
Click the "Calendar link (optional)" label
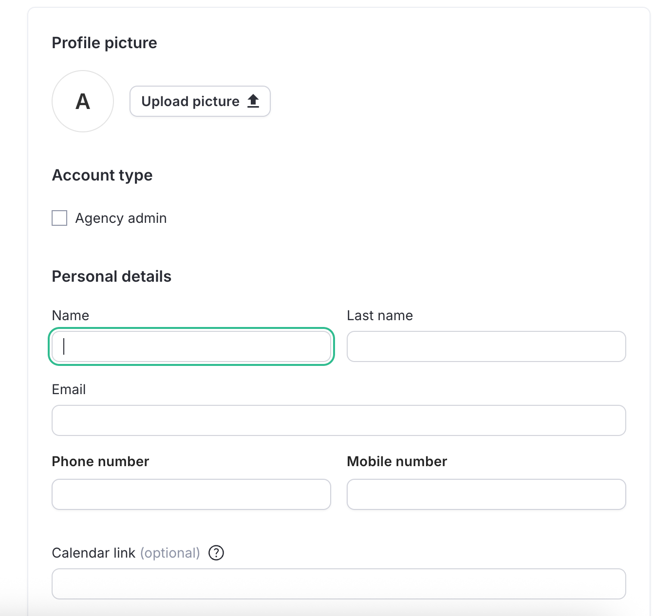pos(126,553)
